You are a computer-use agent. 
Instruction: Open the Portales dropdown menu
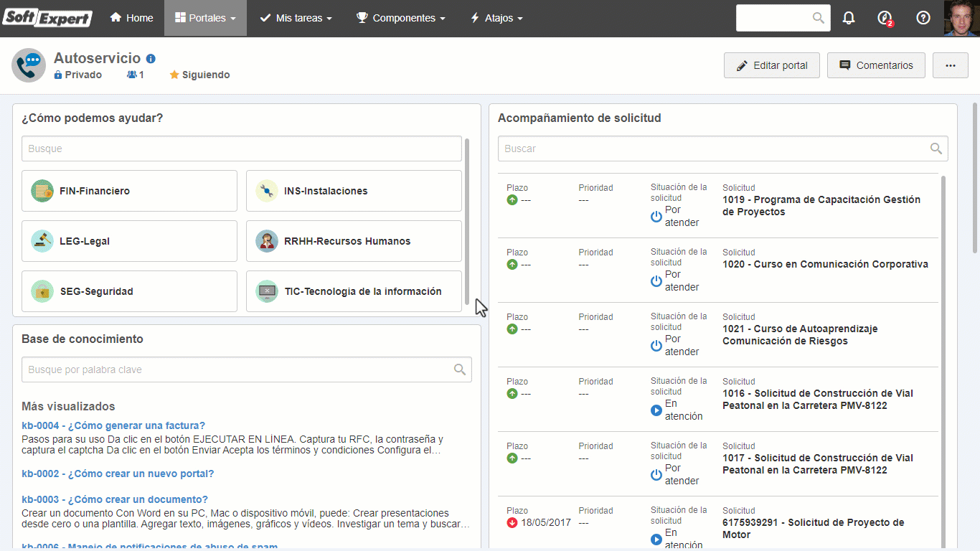(x=205, y=18)
